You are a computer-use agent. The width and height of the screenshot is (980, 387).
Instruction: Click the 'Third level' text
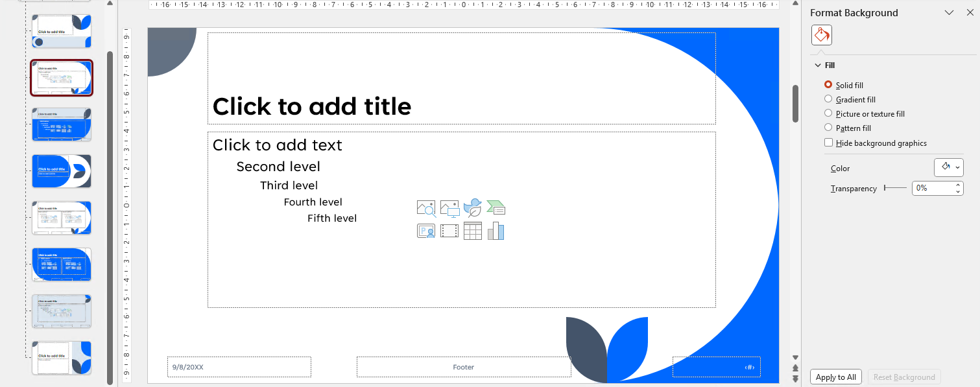pos(289,185)
